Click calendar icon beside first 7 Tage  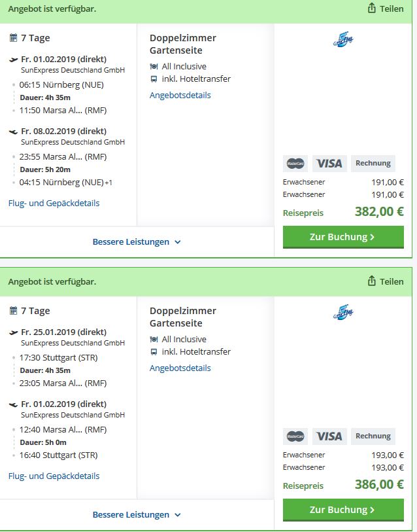point(13,38)
